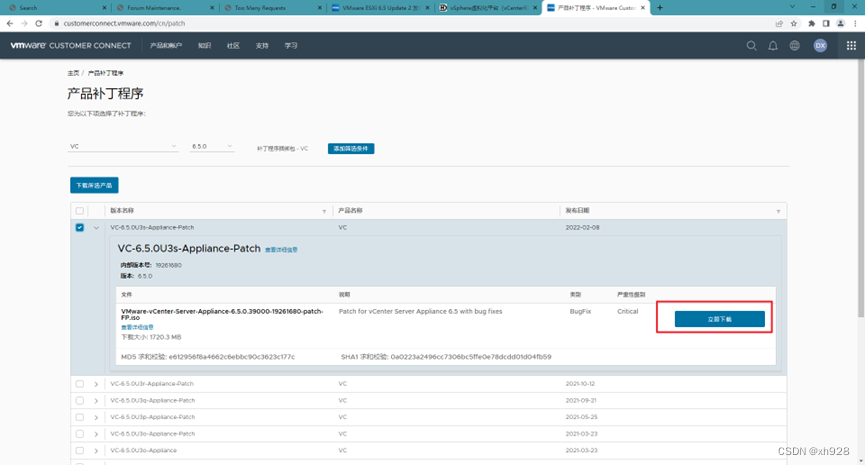Open the language globe icon
Viewport: 865px width, 465px height.
point(794,46)
